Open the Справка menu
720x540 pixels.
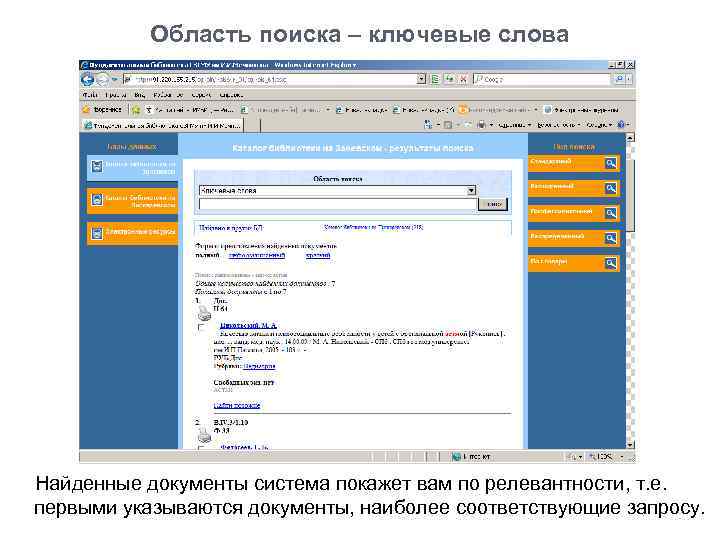231,95
